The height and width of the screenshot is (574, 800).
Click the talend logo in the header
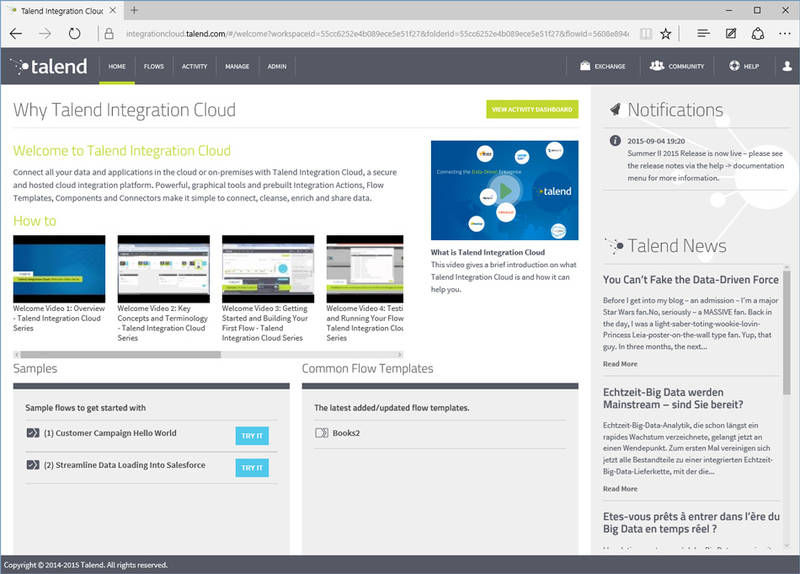[49, 66]
